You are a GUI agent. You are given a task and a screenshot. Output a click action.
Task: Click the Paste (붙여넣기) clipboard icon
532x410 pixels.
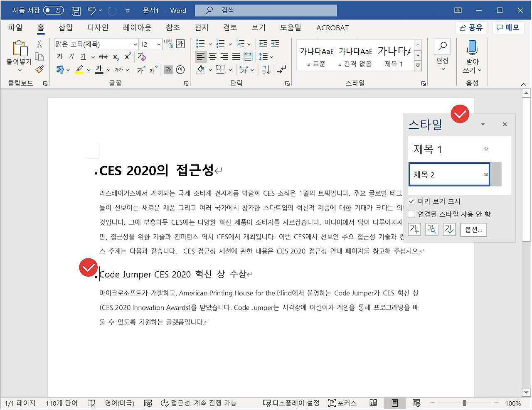[x=20, y=49]
